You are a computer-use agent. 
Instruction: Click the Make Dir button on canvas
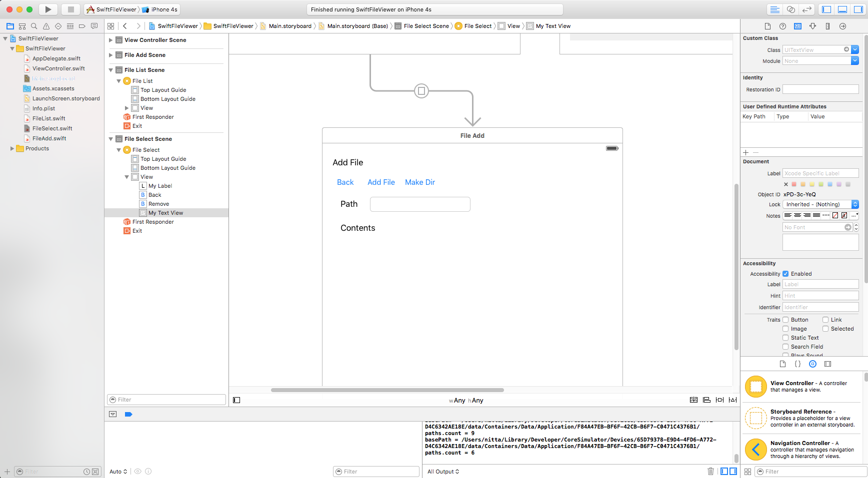pyautogui.click(x=419, y=182)
